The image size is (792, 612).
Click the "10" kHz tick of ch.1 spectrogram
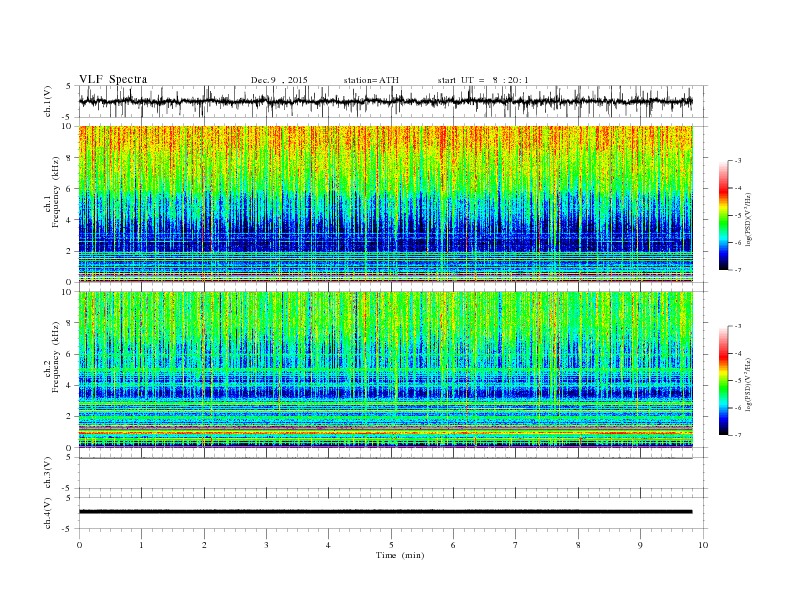pyautogui.click(x=69, y=126)
